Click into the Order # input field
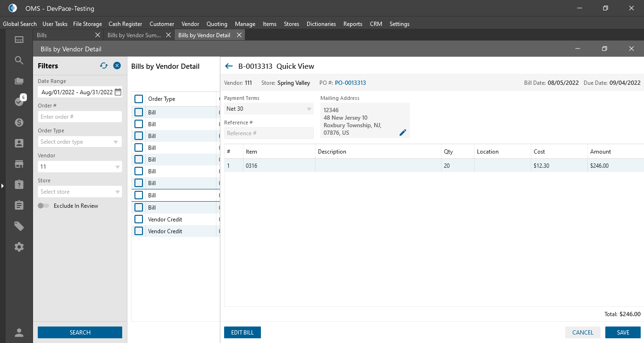The image size is (644, 343). [x=80, y=117]
